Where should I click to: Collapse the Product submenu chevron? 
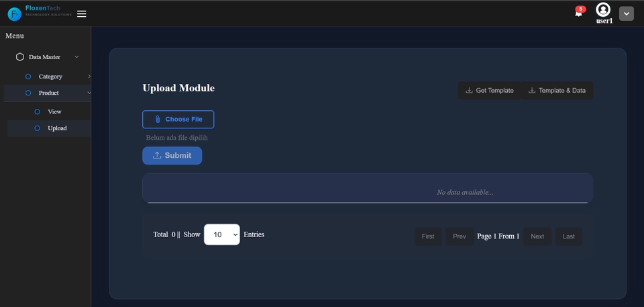89,93
